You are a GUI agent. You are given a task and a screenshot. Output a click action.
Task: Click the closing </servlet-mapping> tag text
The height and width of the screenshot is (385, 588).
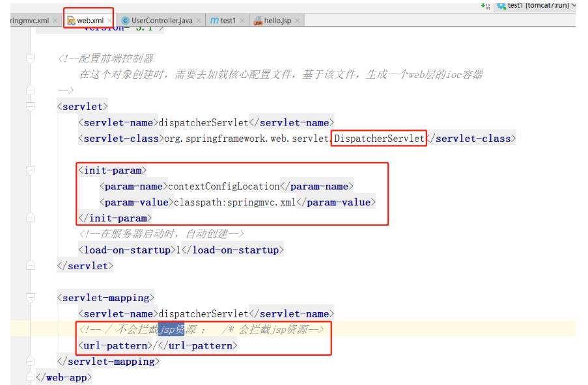pos(108,362)
